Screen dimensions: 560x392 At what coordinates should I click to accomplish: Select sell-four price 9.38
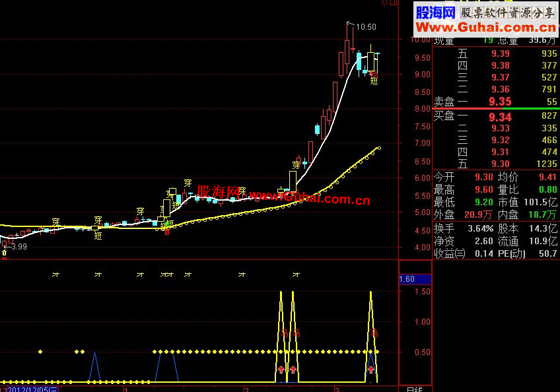(x=501, y=65)
